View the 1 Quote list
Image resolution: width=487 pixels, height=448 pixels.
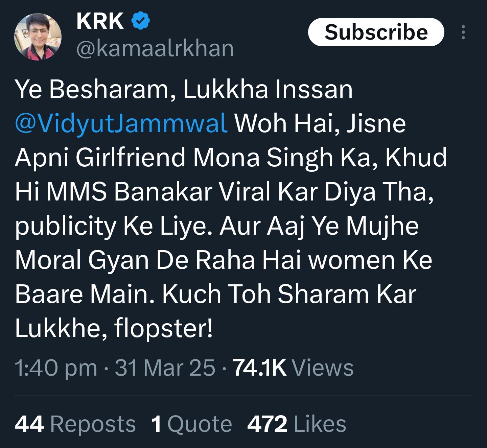pyautogui.click(x=191, y=424)
